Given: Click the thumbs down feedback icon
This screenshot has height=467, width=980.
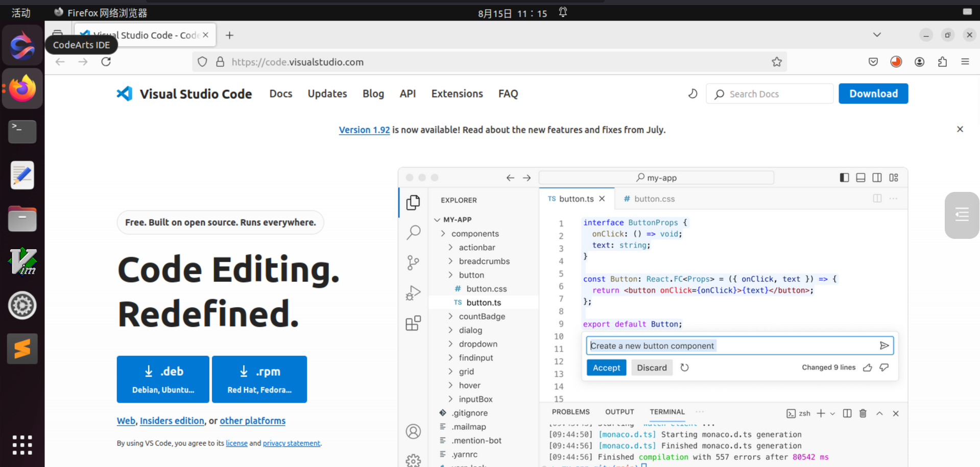Looking at the screenshot, I should pyautogui.click(x=884, y=367).
